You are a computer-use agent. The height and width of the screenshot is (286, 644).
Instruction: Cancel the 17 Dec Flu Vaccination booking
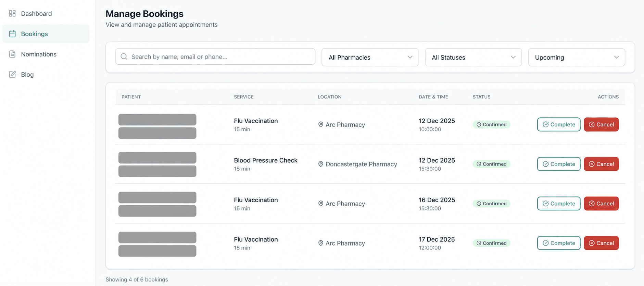[601, 243]
